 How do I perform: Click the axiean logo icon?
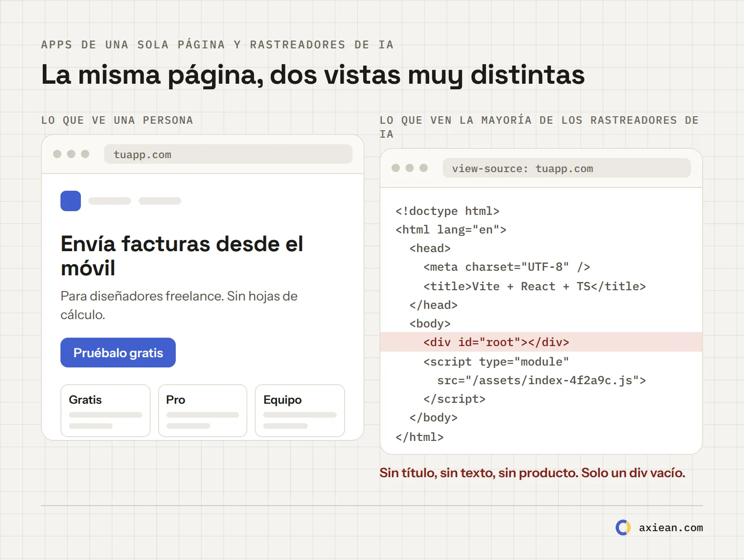623,527
